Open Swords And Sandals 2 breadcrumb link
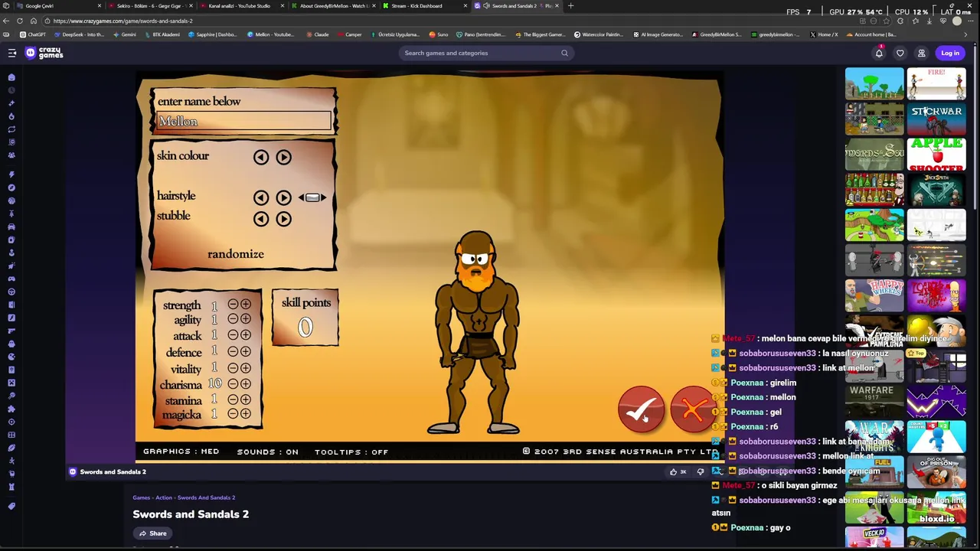This screenshot has height=551, width=980. [x=206, y=497]
